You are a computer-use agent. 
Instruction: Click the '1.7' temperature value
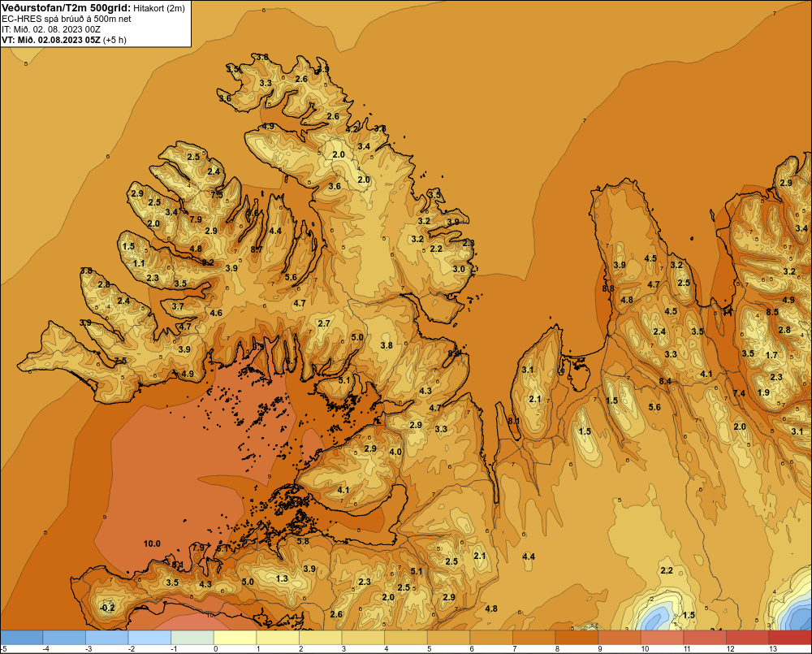point(771,355)
